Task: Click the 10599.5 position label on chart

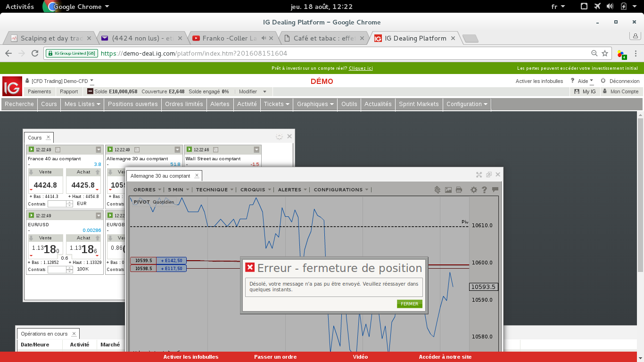Action: [x=143, y=261]
